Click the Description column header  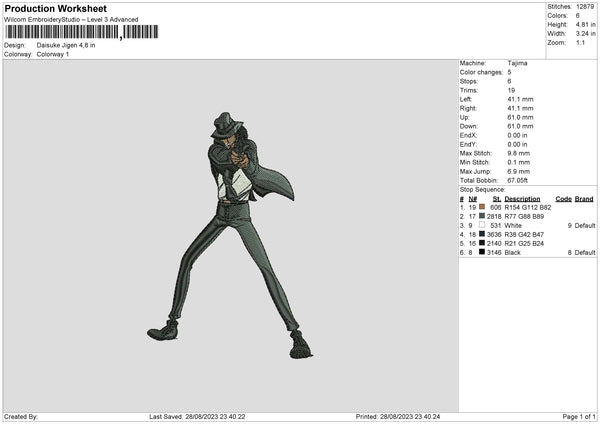[522, 199]
